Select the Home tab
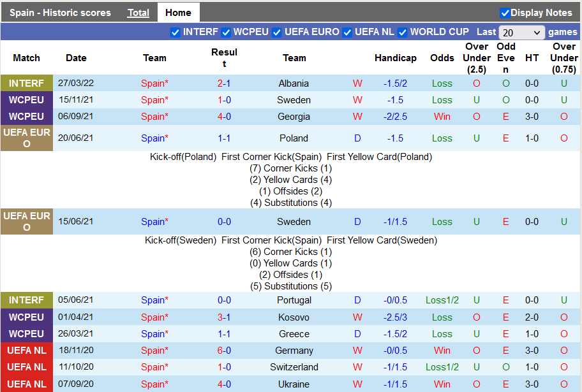 click(x=178, y=13)
